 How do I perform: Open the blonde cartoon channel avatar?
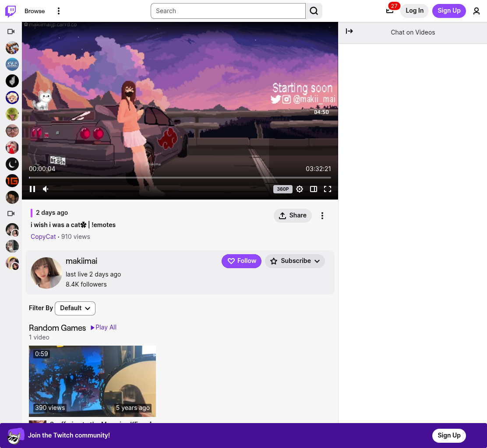12,98
